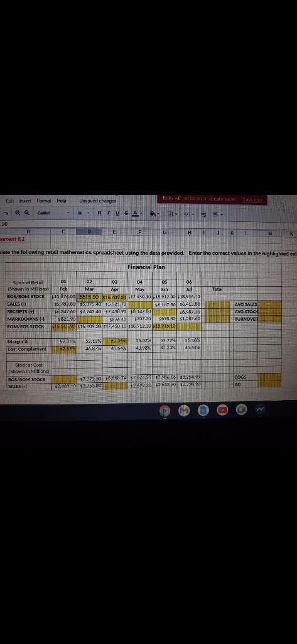
Task: Click the undo arrow in the toolbar
Action: pyautogui.click(x=7, y=214)
